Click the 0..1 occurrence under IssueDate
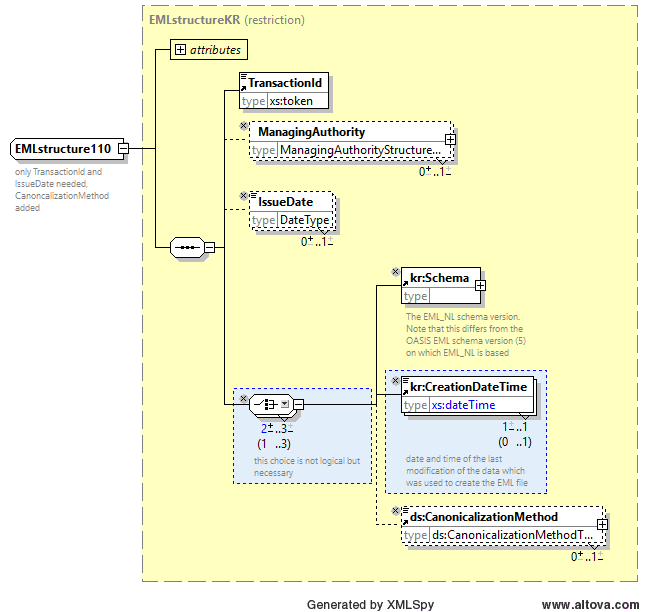The height and width of the screenshot is (612, 648). [x=317, y=241]
